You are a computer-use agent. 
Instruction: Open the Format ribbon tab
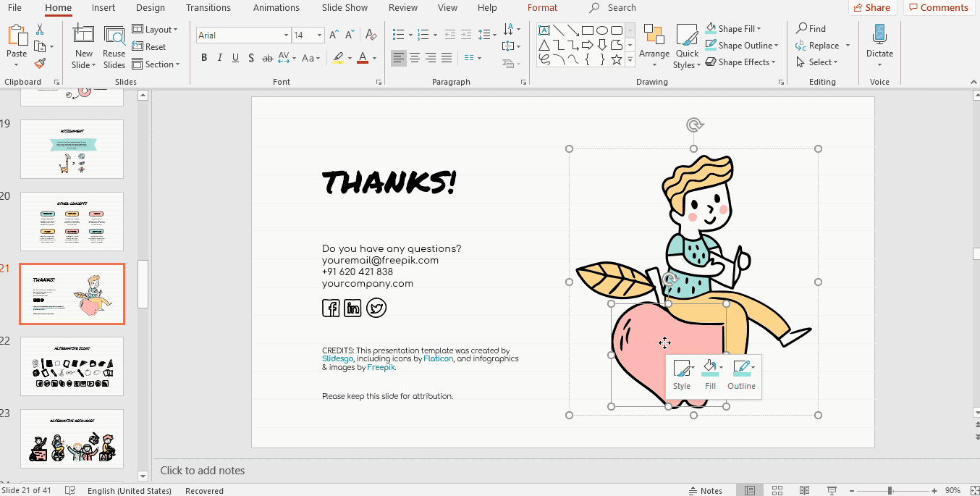point(542,8)
